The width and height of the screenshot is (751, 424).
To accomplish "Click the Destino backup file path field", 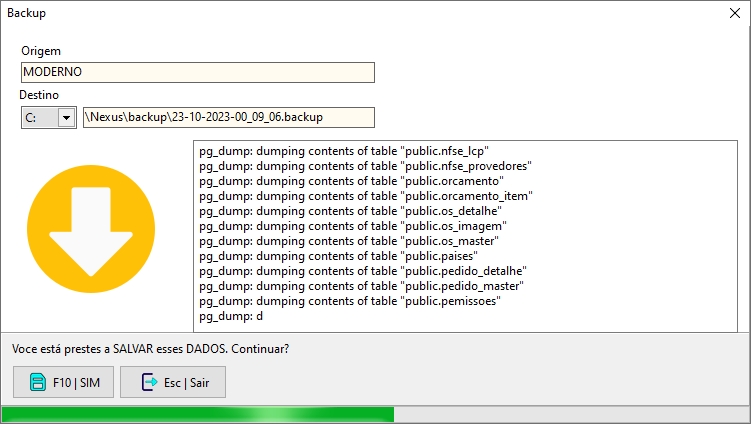I will 228,118.
